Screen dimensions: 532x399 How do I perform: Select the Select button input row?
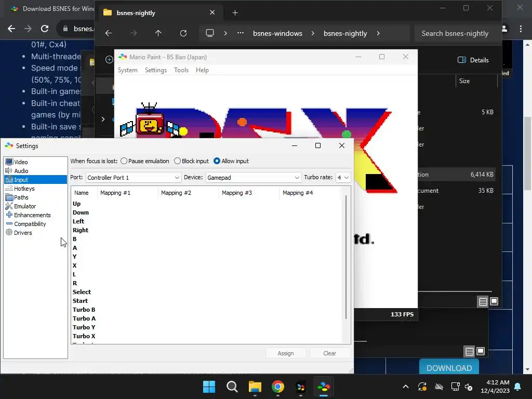206,292
